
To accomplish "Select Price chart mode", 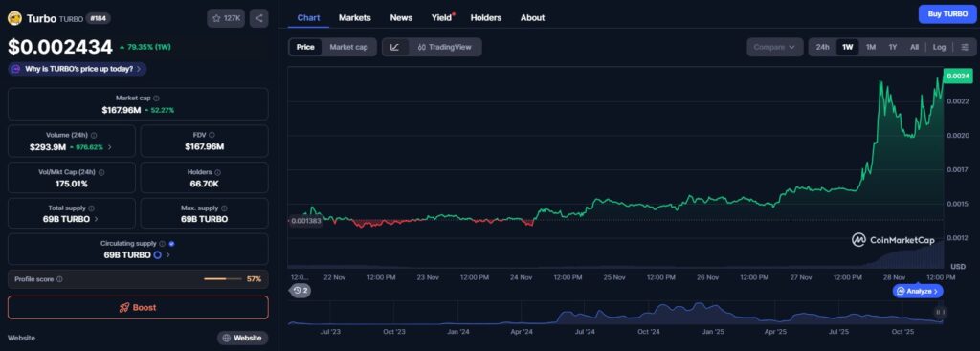I will pos(305,47).
